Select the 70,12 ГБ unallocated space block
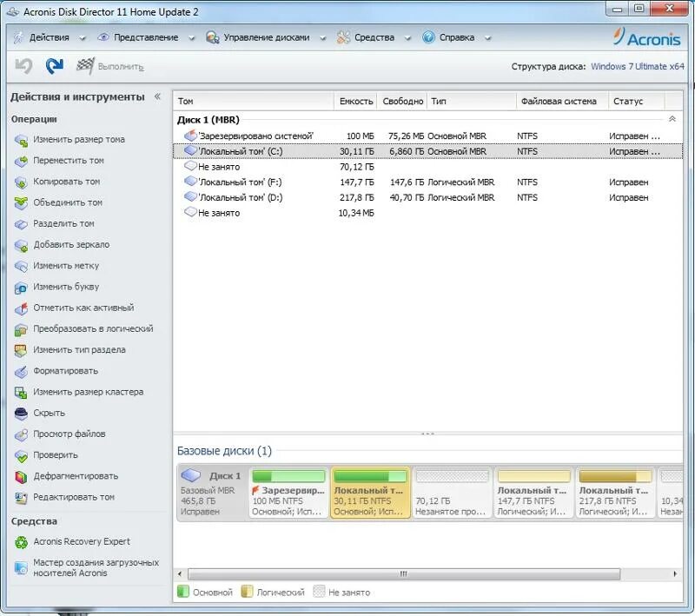This screenshot has height=616, width=695. (452, 493)
